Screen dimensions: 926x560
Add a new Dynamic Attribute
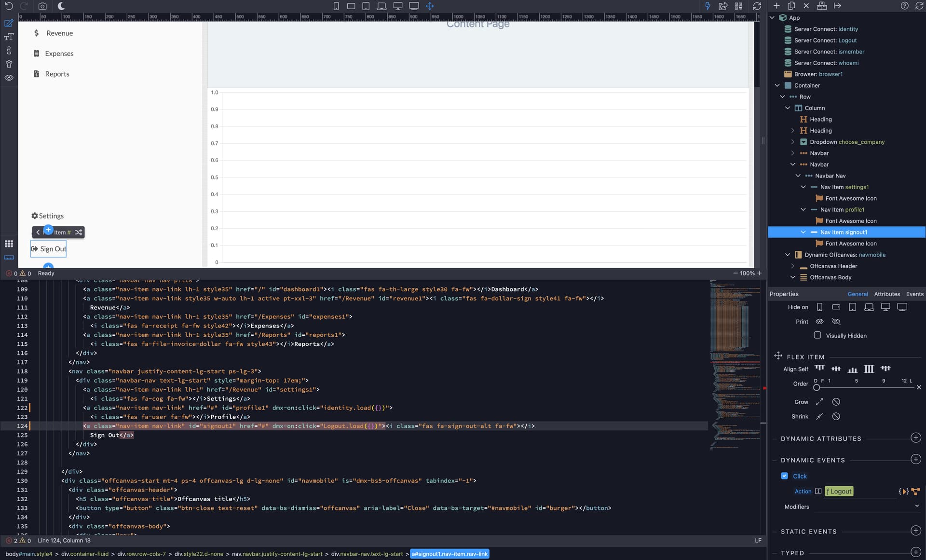pos(916,438)
